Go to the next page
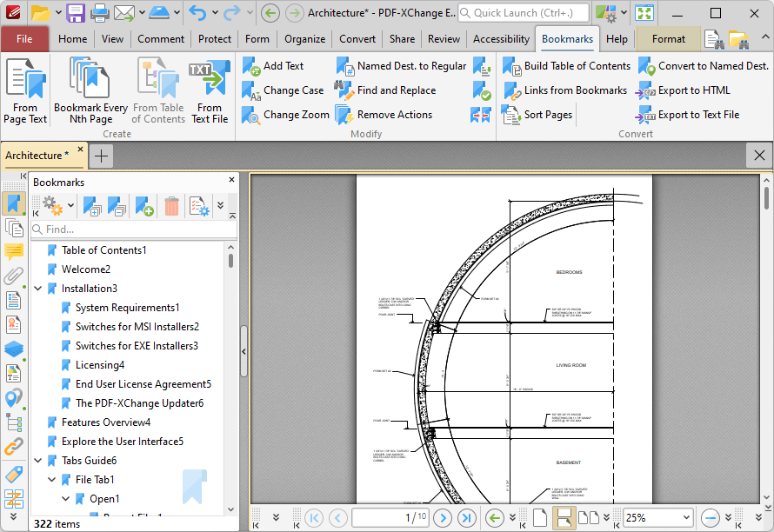The image size is (774, 532). pos(443,518)
